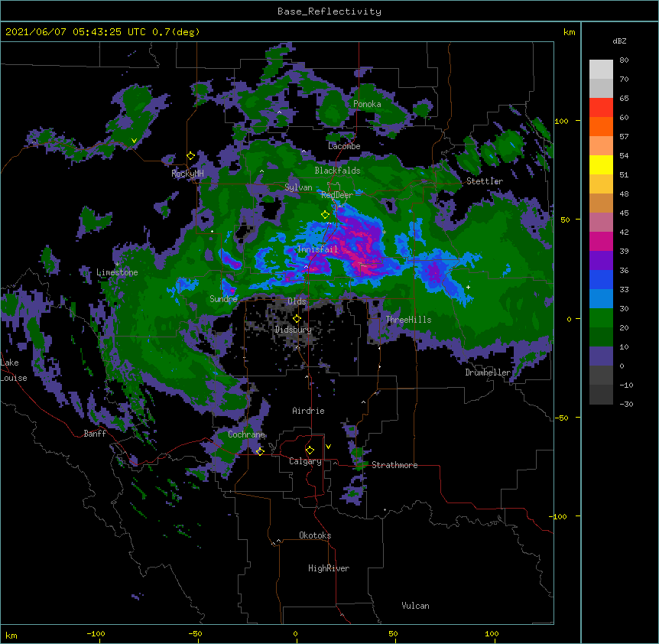Click the Airdrie label
The image size is (659, 644).
(x=309, y=411)
